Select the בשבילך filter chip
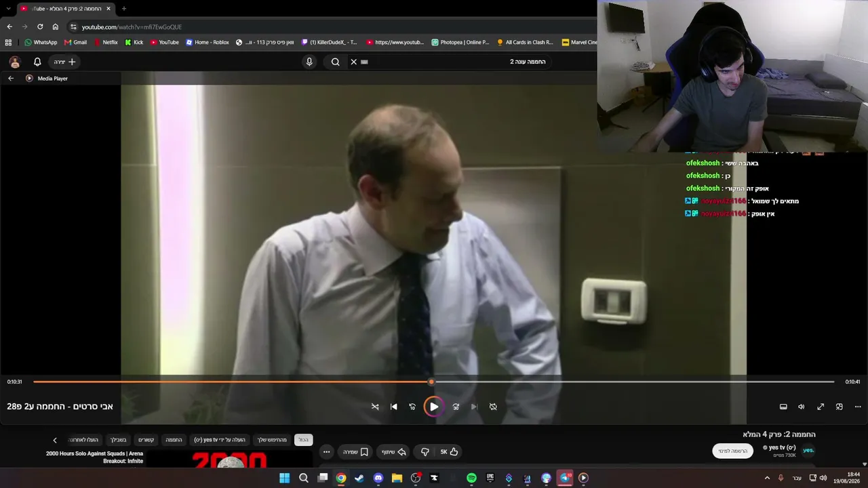Screen dimensions: 868x488 (x=119, y=440)
